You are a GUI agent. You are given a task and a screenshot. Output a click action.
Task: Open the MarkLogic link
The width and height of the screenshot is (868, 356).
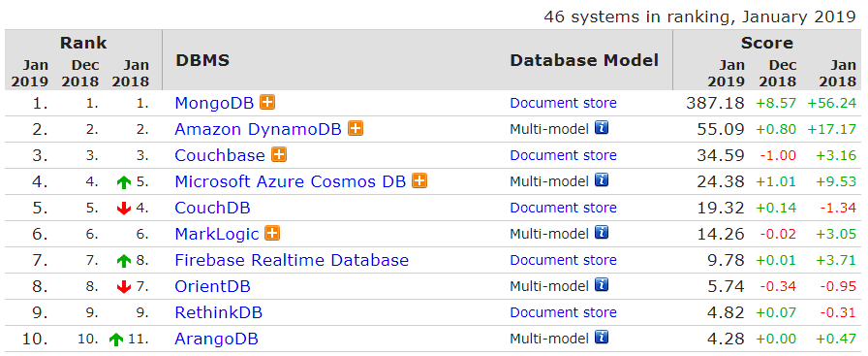217,234
